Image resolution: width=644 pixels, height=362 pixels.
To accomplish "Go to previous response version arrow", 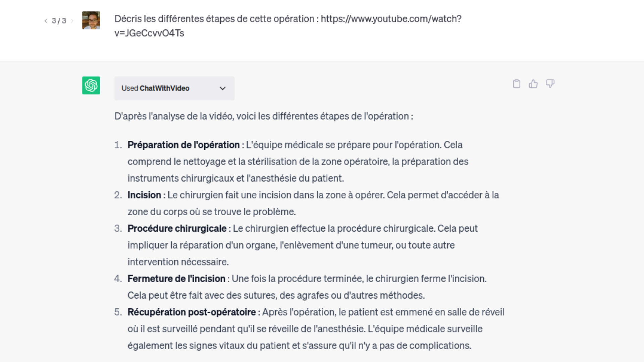I will point(46,21).
